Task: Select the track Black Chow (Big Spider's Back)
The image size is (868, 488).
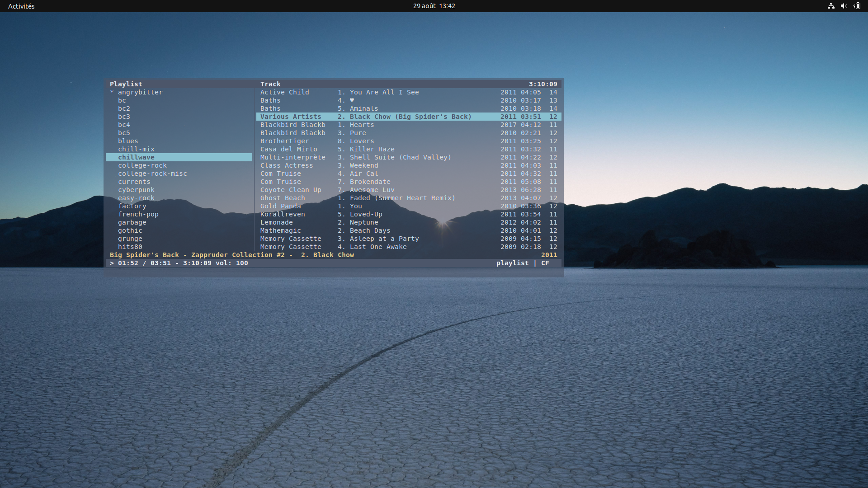Action: pos(410,117)
